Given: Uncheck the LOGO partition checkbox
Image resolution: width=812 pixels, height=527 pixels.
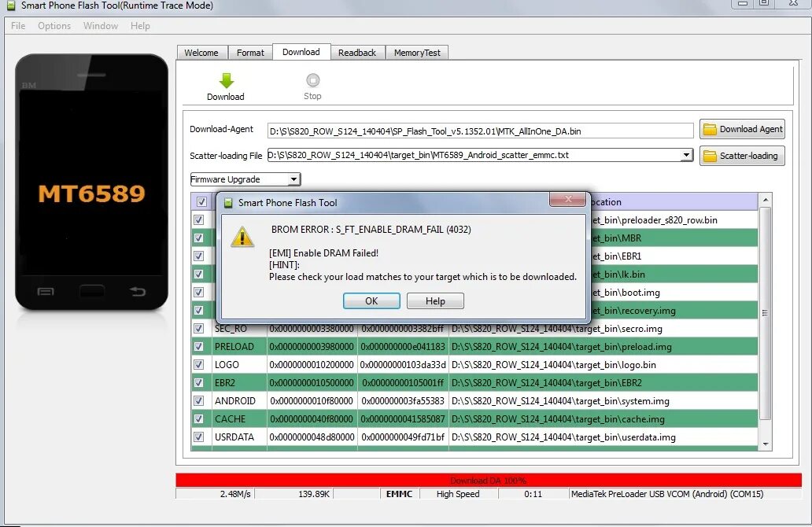Looking at the screenshot, I should click(x=198, y=364).
